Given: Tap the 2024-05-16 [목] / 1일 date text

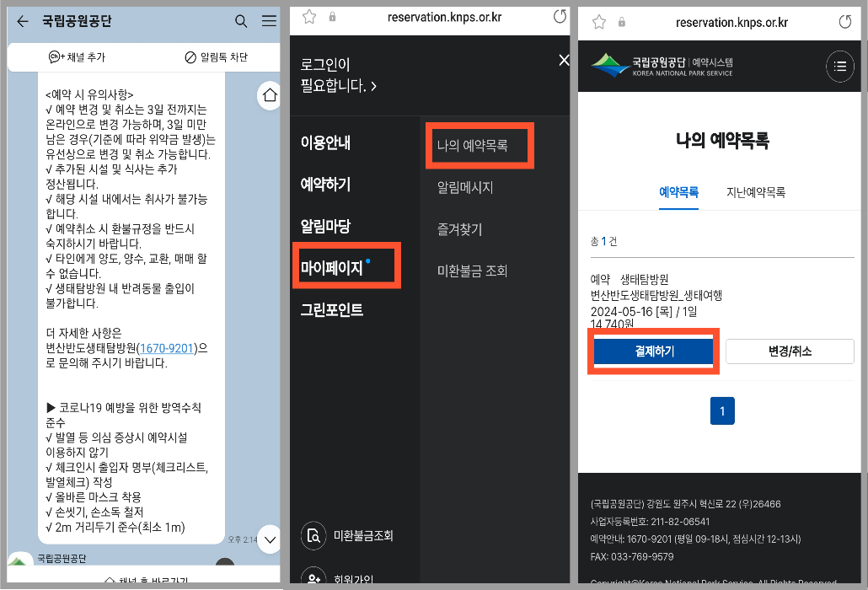Looking at the screenshot, I should coord(644,312).
